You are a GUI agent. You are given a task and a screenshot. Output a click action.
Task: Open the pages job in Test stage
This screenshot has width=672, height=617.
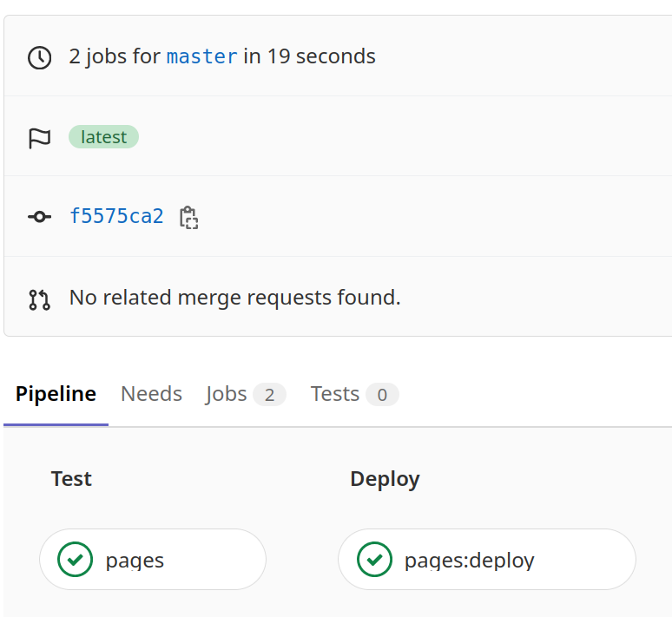click(153, 560)
